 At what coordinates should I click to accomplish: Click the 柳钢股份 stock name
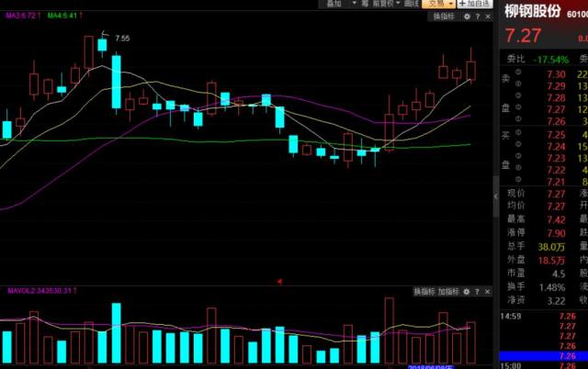click(x=533, y=11)
